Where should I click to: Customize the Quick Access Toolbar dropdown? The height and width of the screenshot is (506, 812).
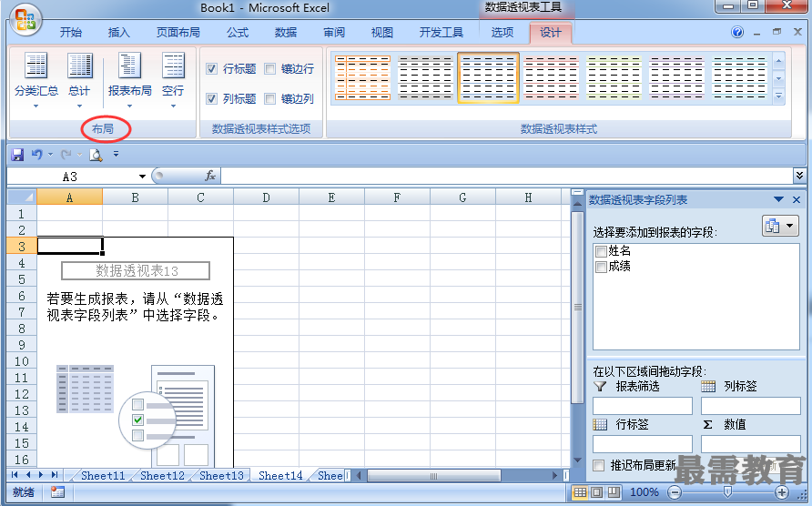116,154
